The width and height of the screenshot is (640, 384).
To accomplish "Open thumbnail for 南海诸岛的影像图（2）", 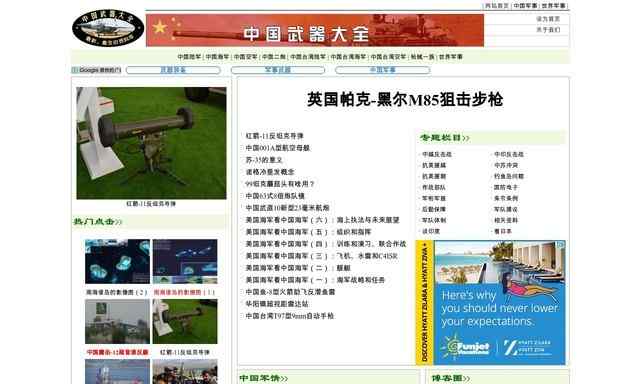I will click(118, 261).
